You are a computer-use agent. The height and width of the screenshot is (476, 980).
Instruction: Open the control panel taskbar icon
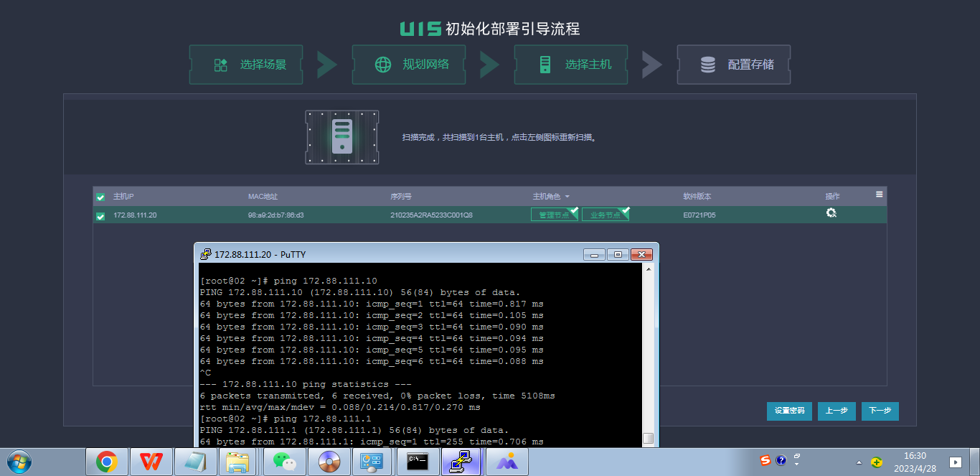(x=373, y=462)
